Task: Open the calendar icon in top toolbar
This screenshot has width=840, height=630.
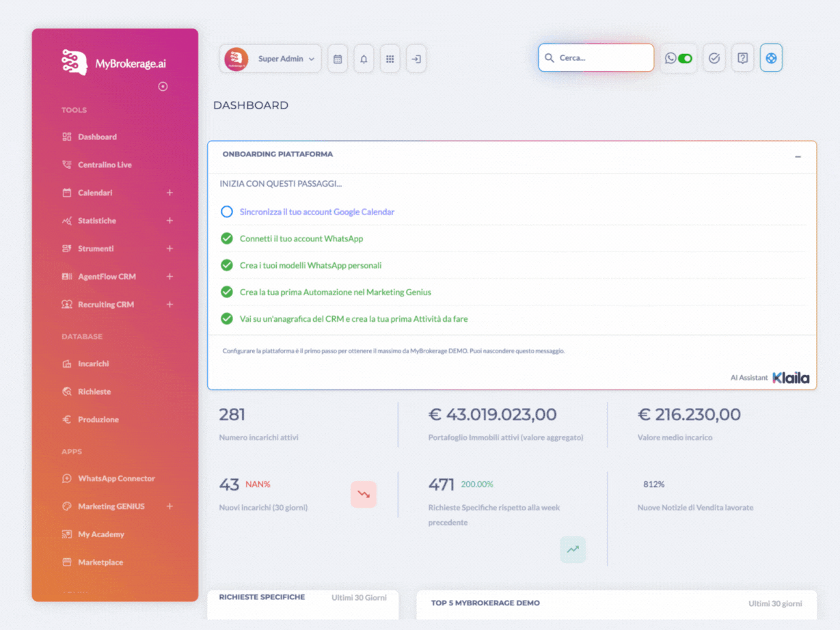Action: click(x=338, y=59)
